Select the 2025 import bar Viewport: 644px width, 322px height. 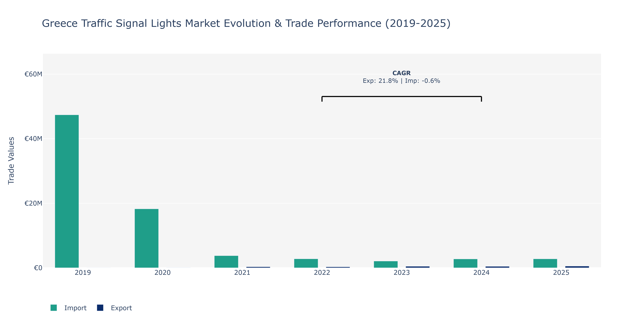pyautogui.click(x=545, y=263)
